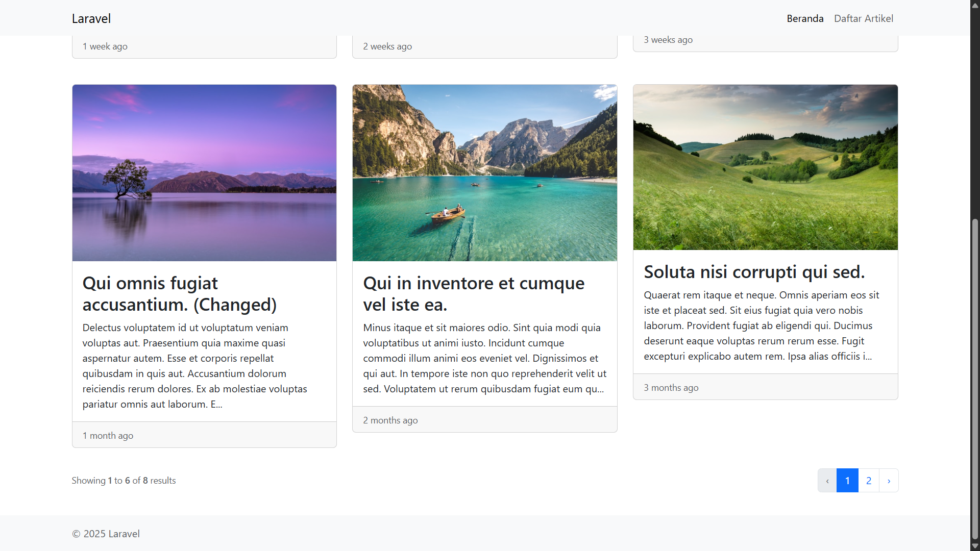Image resolution: width=980 pixels, height=551 pixels.
Task: Click the scrollbar down arrow
Action: (975, 546)
